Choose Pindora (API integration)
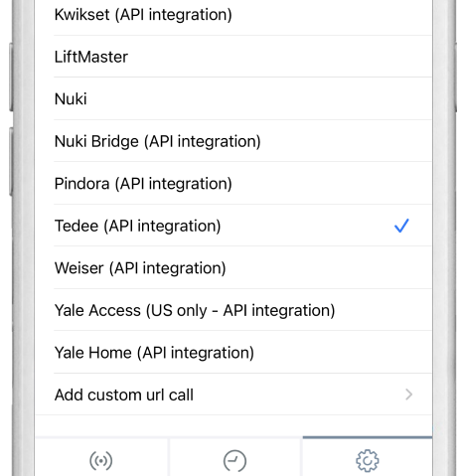460x476 pixels. pyautogui.click(x=233, y=183)
